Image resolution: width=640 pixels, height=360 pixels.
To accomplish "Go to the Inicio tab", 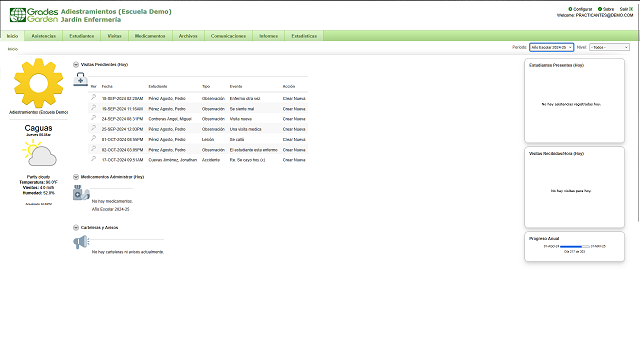I will 12,36.
